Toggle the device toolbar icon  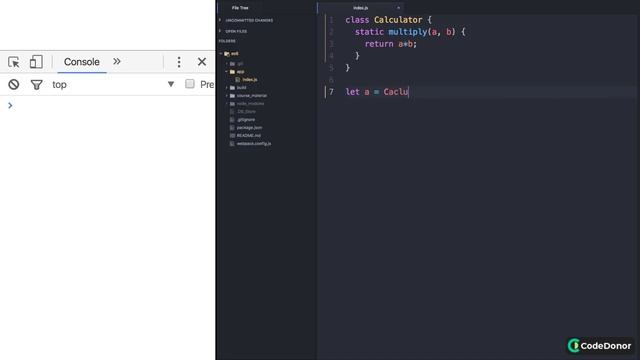(36, 62)
